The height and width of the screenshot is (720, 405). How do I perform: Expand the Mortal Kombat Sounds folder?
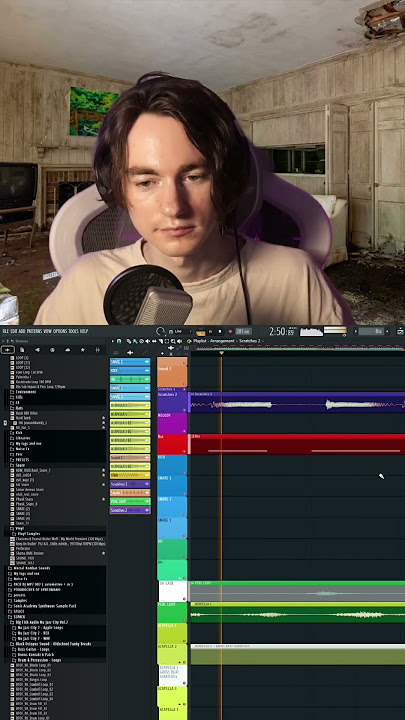(31, 568)
